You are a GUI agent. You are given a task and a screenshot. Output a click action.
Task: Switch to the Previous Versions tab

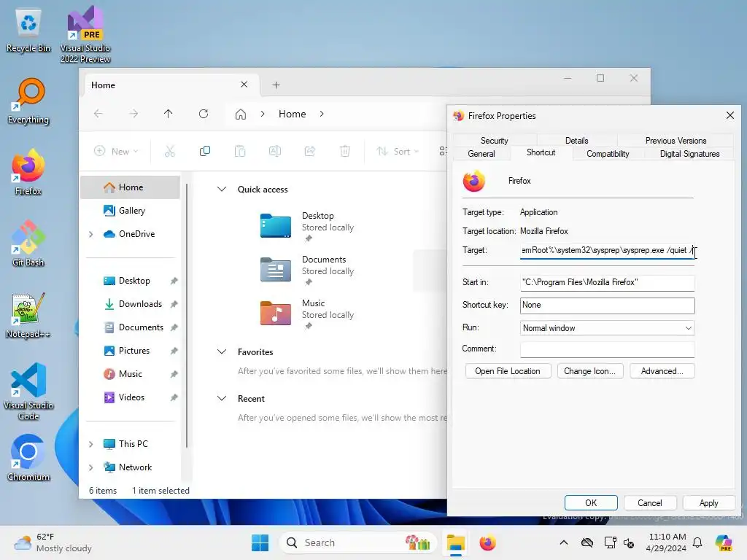point(676,141)
